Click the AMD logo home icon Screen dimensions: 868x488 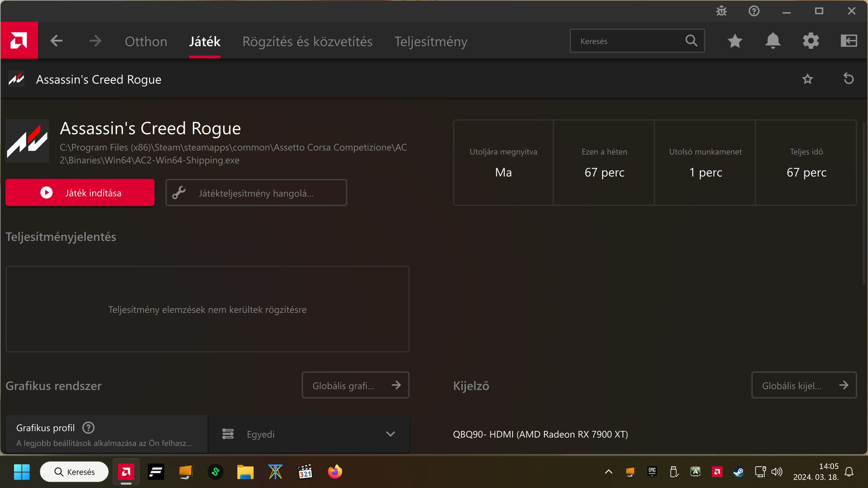[19, 41]
